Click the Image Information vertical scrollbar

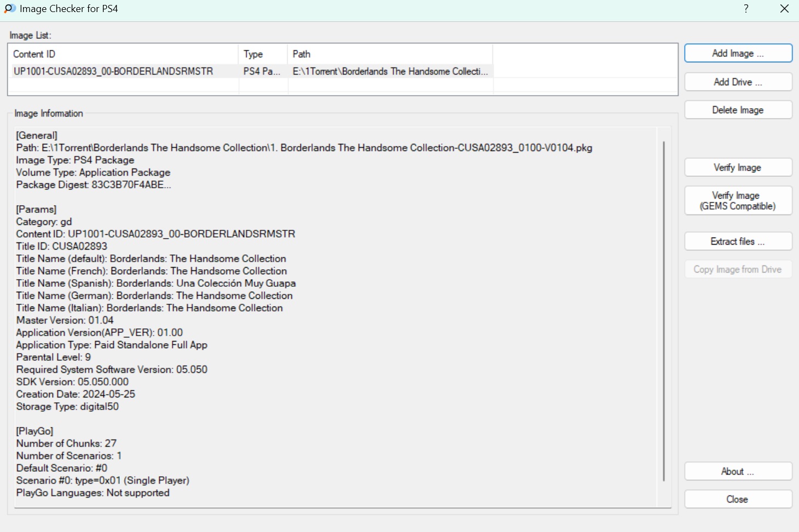[664, 311]
